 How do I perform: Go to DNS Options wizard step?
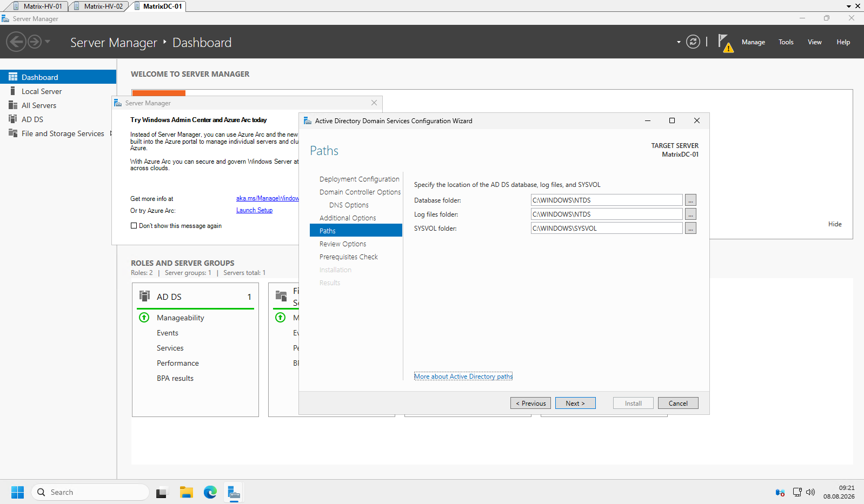pos(349,205)
